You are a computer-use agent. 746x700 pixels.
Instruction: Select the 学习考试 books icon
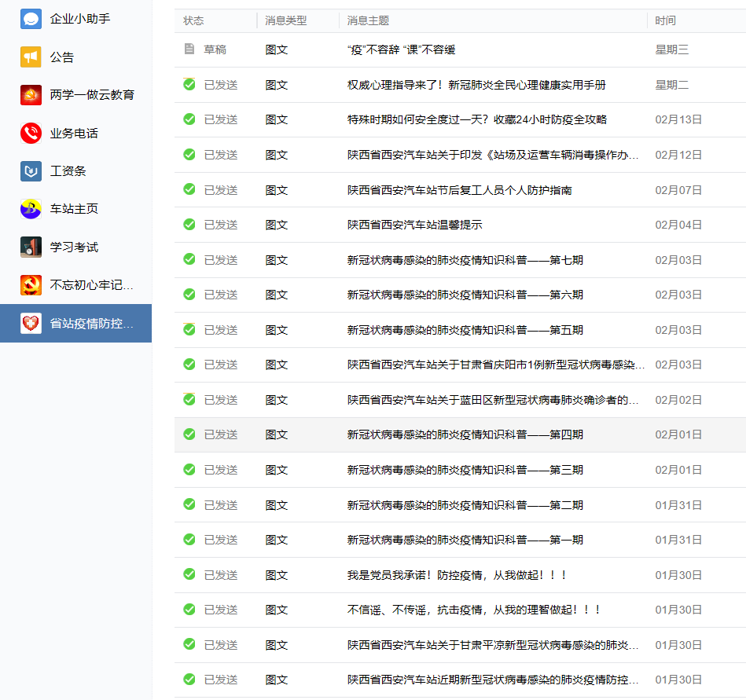click(x=31, y=247)
